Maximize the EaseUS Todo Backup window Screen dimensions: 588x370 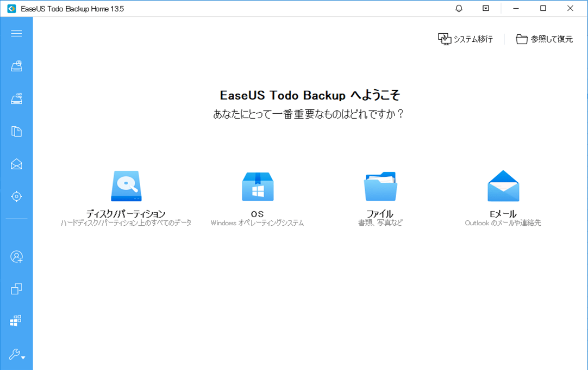(x=543, y=9)
